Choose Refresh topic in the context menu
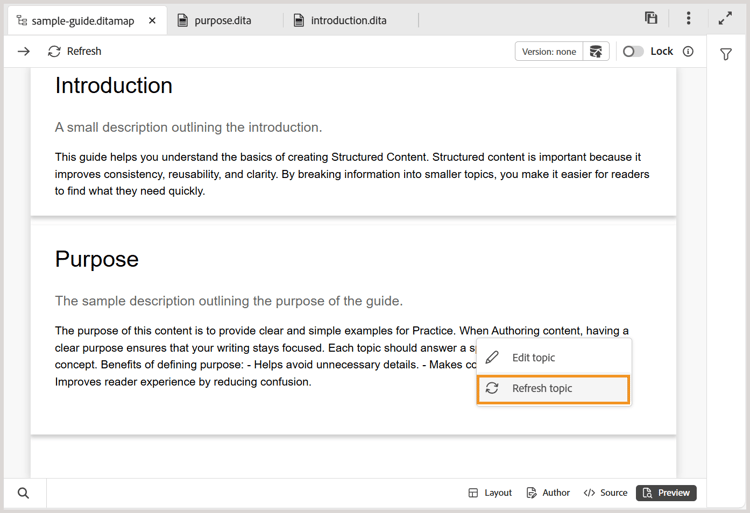This screenshot has height=513, width=750. [x=542, y=389]
